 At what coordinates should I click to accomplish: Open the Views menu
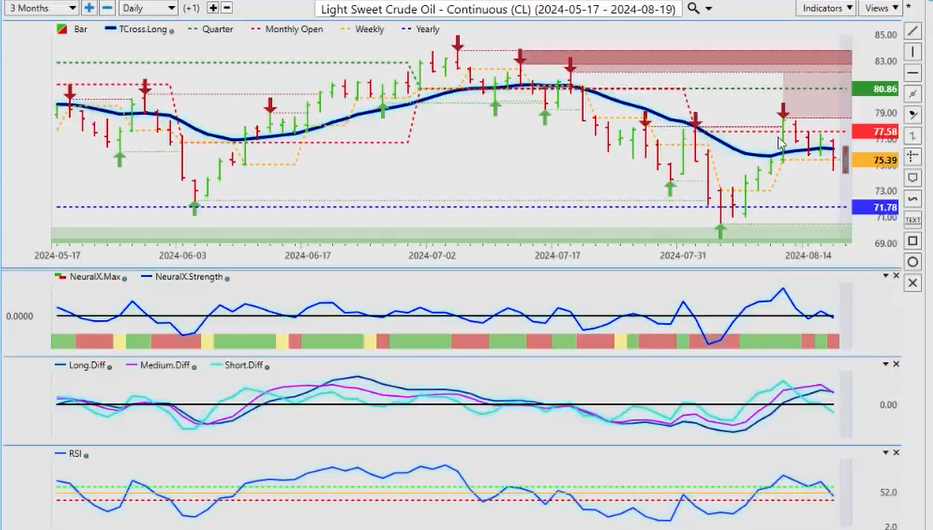(x=880, y=8)
